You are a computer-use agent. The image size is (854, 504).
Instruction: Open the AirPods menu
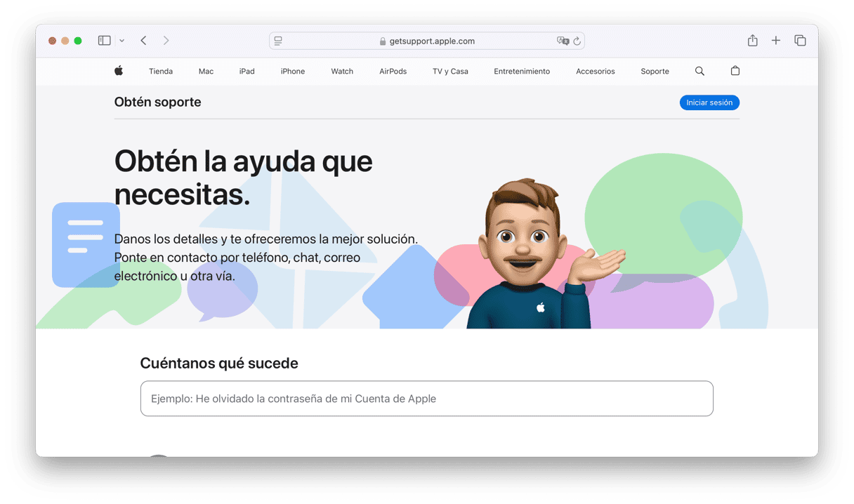[x=393, y=71]
